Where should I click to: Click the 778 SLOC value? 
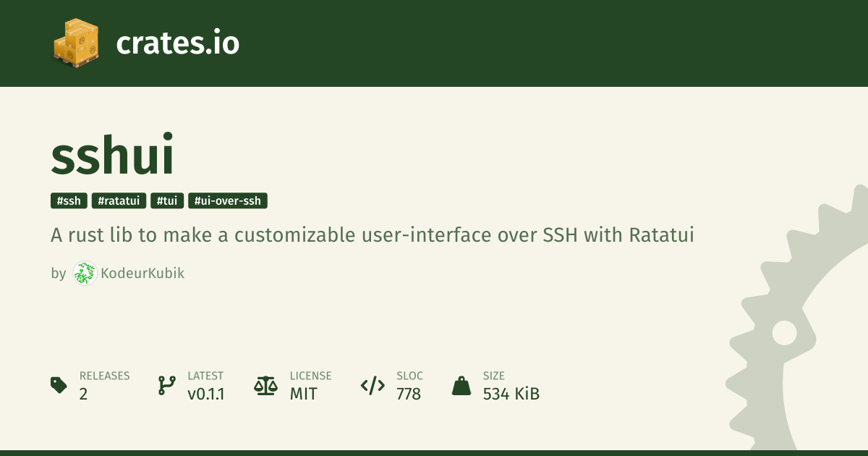(x=409, y=394)
